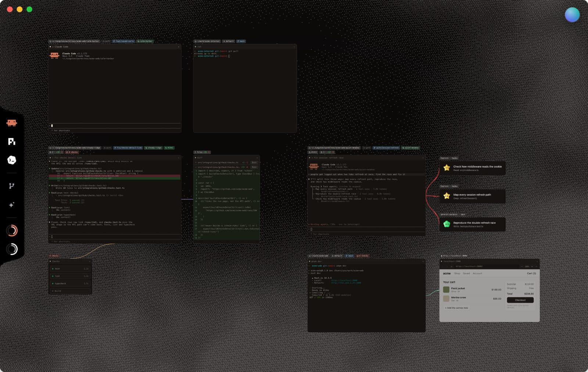Click the 'steady-ridge' worktree tag
Screen dimensions: 588x372
coord(154,148)
